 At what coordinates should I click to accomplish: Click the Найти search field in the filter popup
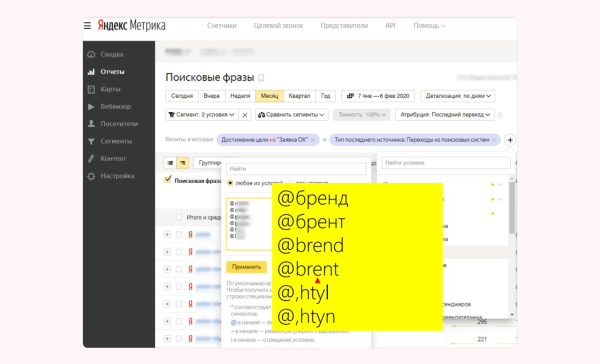[296, 169]
